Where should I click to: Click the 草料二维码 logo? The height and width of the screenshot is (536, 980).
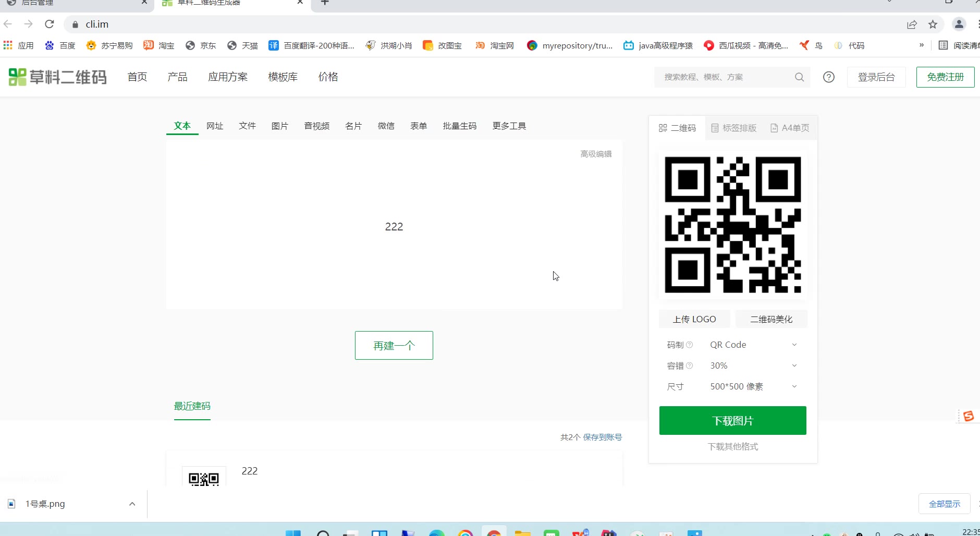(x=58, y=77)
